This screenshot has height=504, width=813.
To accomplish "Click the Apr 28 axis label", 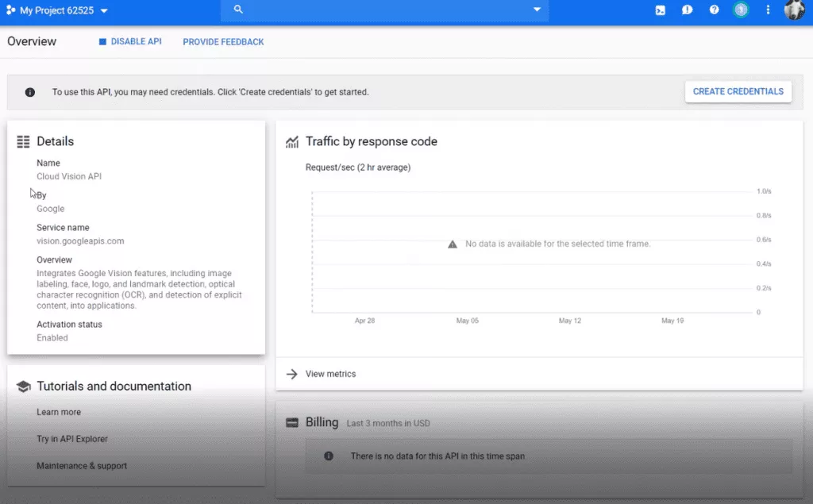I will tap(364, 321).
